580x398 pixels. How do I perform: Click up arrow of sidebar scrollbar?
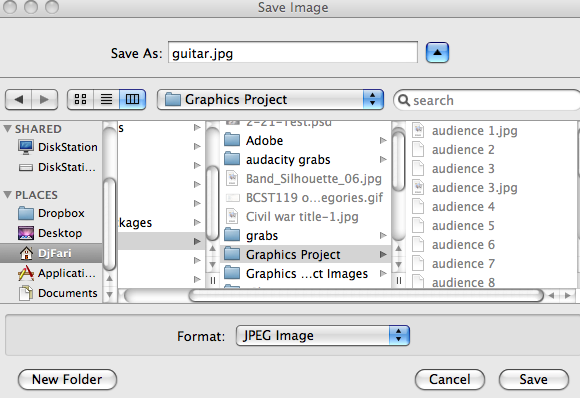109,278
